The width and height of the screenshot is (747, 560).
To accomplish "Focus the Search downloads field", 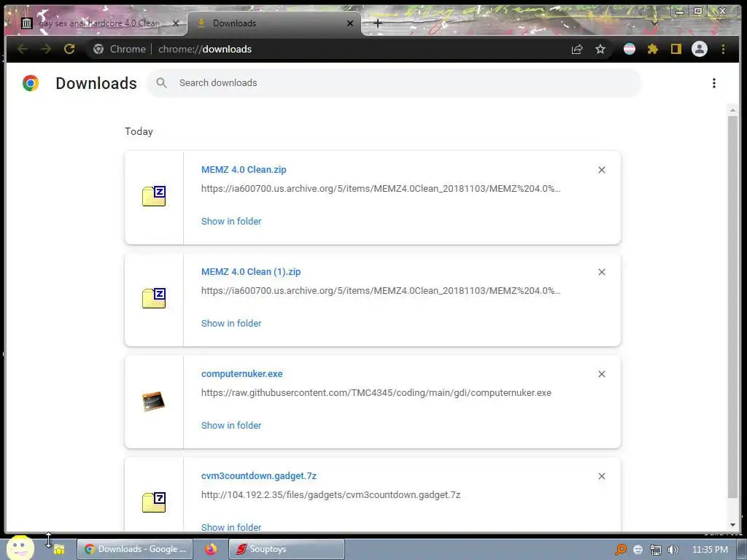I will tap(393, 83).
